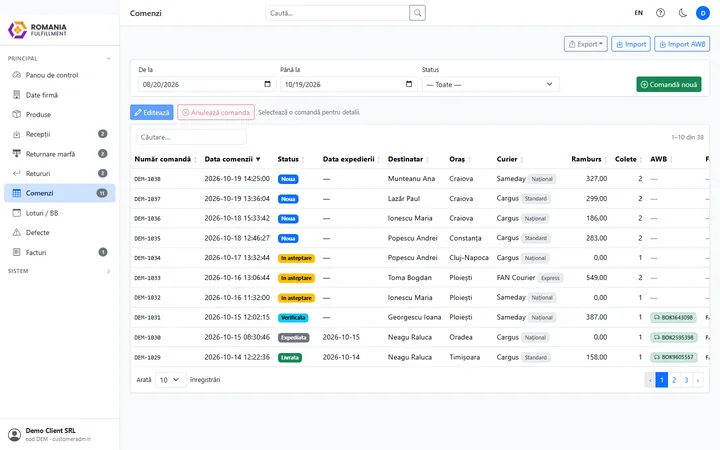Viewport: 720px width, 450px height.
Task: Click the Import button
Action: coord(631,44)
